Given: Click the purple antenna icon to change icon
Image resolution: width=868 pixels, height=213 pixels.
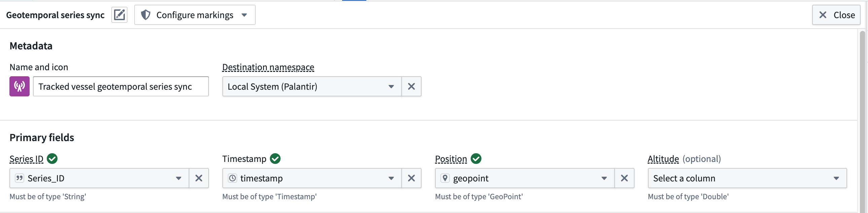Looking at the screenshot, I should [20, 86].
